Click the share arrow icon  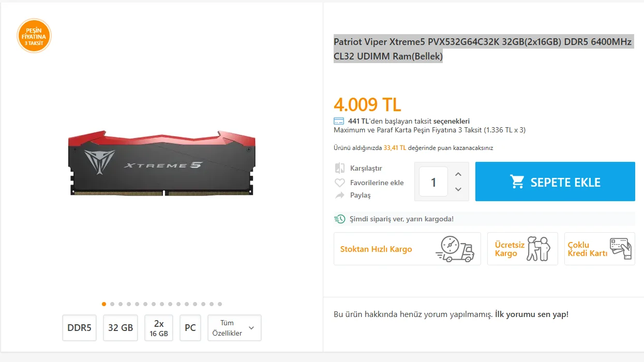pos(340,195)
